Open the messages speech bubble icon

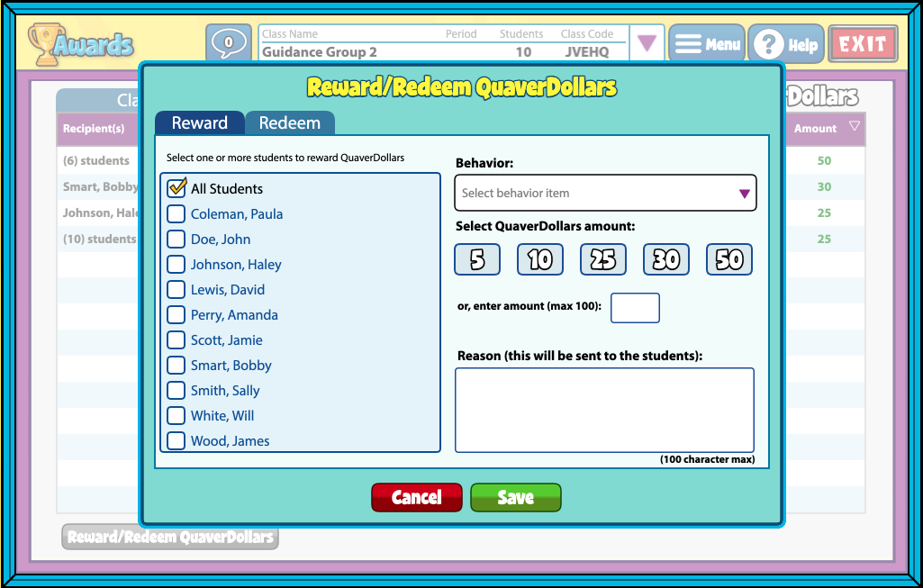point(229,42)
